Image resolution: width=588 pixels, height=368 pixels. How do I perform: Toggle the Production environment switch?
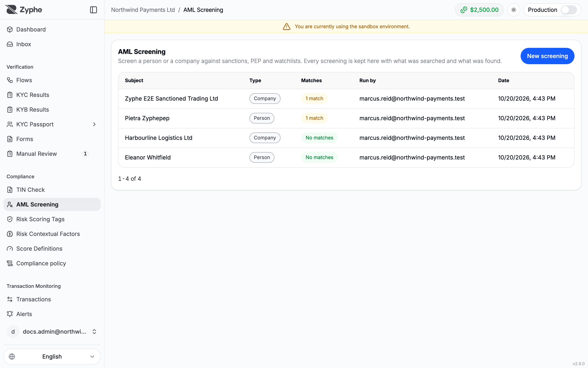(568, 10)
